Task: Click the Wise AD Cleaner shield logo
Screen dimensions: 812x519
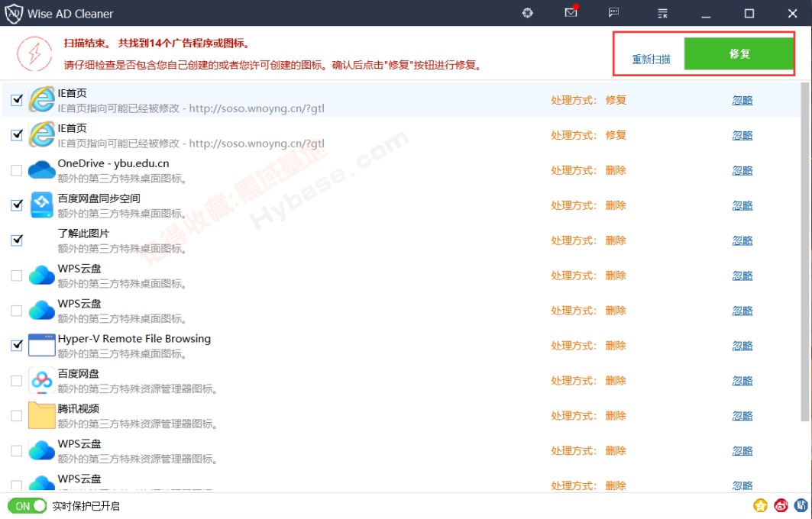Action: (x=14, y=13)
